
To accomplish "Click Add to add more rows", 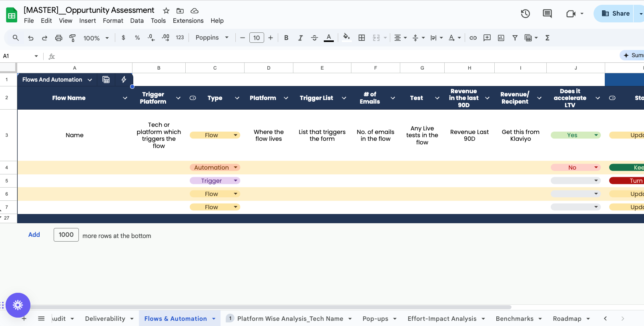I will (x=34, y=235).
